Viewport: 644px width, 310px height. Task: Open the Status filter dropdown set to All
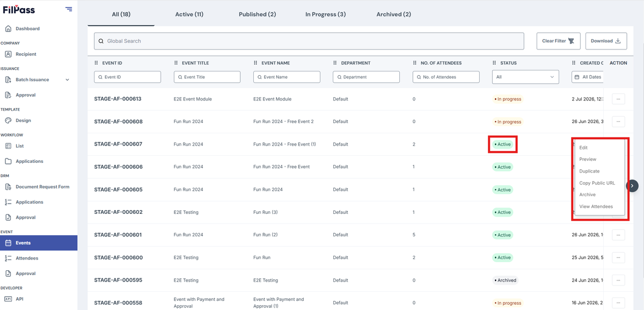pyautogui.click(x=525, y=77)
